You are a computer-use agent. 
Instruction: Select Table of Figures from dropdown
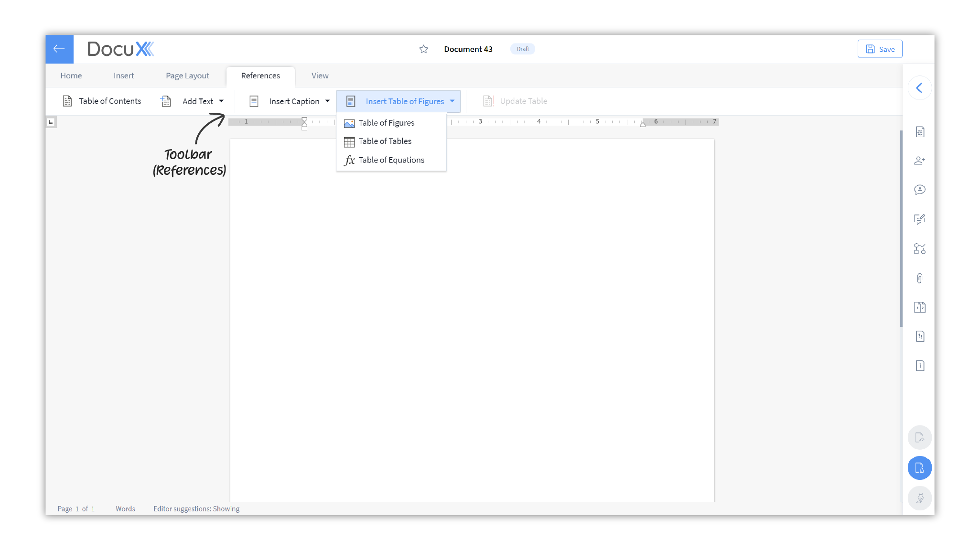pyautogui.click(x=387, y=122)
